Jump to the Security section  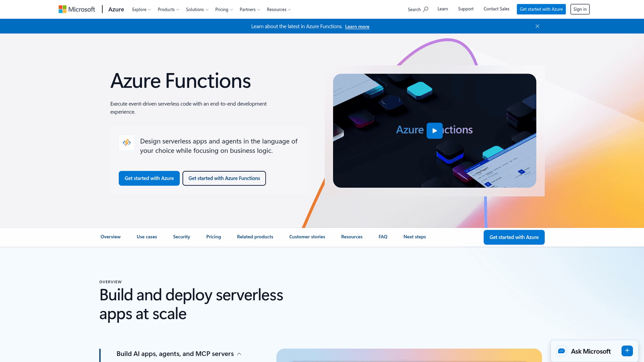pyautogui.click(x=181, y=237)
